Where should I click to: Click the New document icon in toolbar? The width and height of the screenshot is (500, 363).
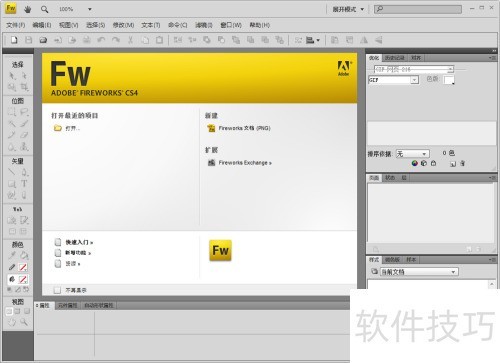pyautogui.click(x=14, y=40)
